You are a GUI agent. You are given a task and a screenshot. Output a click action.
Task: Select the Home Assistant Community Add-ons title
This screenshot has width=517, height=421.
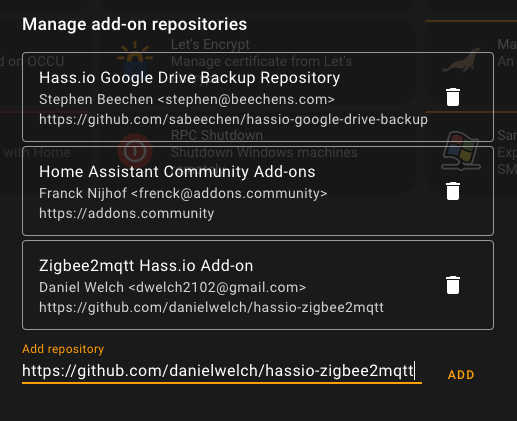click(177, 172)
